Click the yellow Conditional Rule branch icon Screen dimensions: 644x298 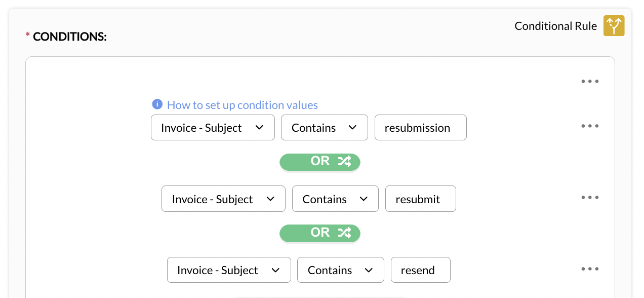point(614,25)
